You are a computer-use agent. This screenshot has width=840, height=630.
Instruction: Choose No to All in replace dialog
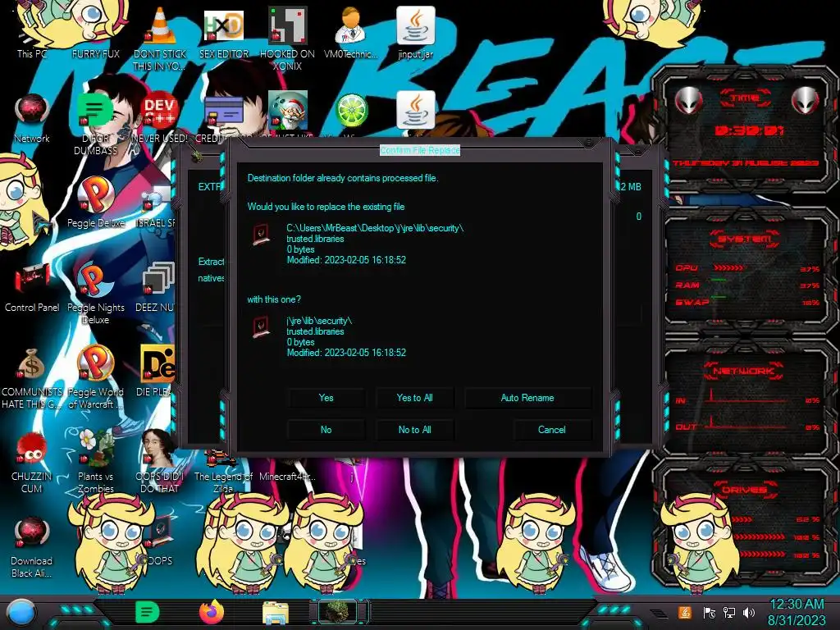(x=414, y=430)
